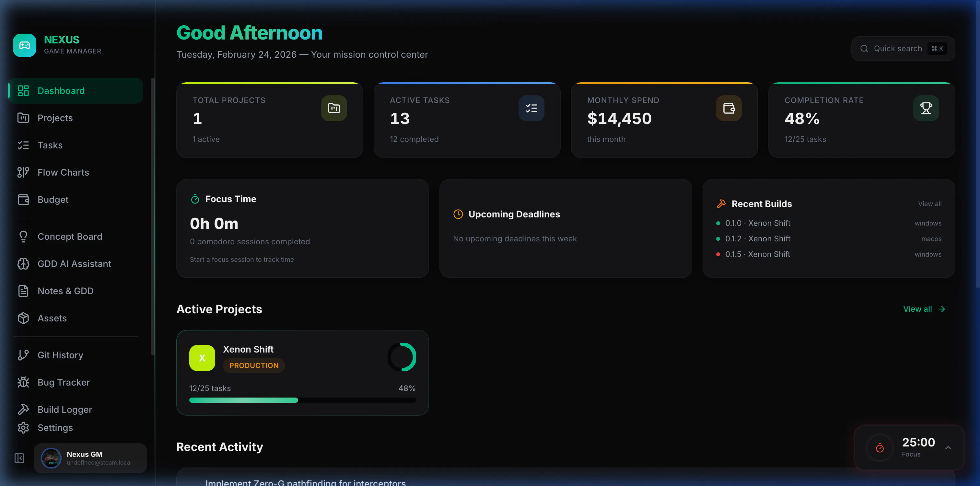Viewport: 980px width, 486px height.
Task: Select the 0.1.0 · Xenon Shift build
Action: [829, 223]
